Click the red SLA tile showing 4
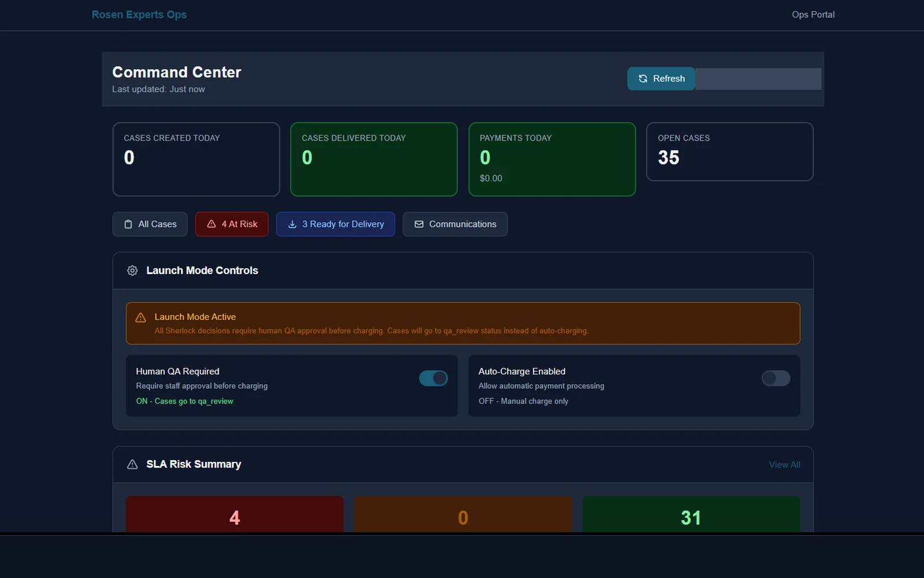 (234, 514)
